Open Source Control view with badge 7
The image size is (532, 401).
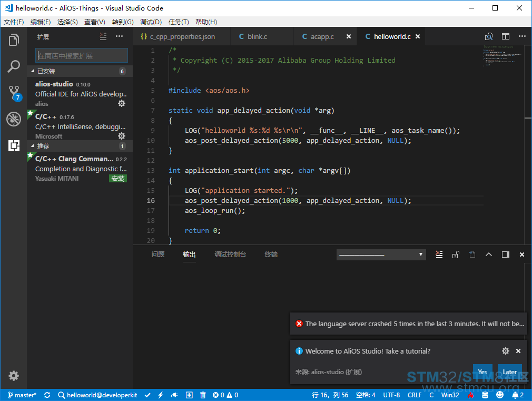[15, 93]
